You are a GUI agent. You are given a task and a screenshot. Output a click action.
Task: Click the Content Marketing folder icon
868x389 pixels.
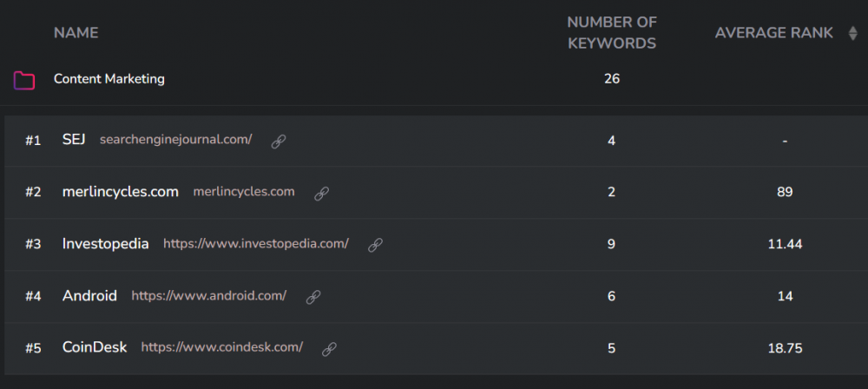(24, 81)
